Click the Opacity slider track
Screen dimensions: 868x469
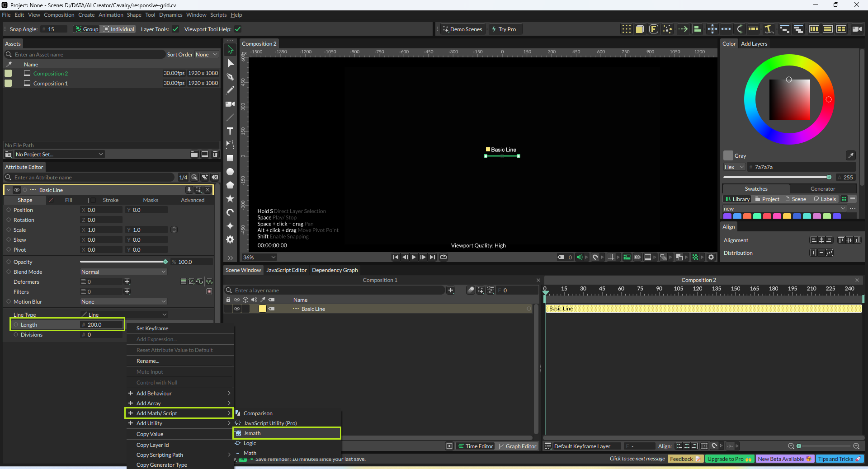pyautogui.click(x=122, y=262)
